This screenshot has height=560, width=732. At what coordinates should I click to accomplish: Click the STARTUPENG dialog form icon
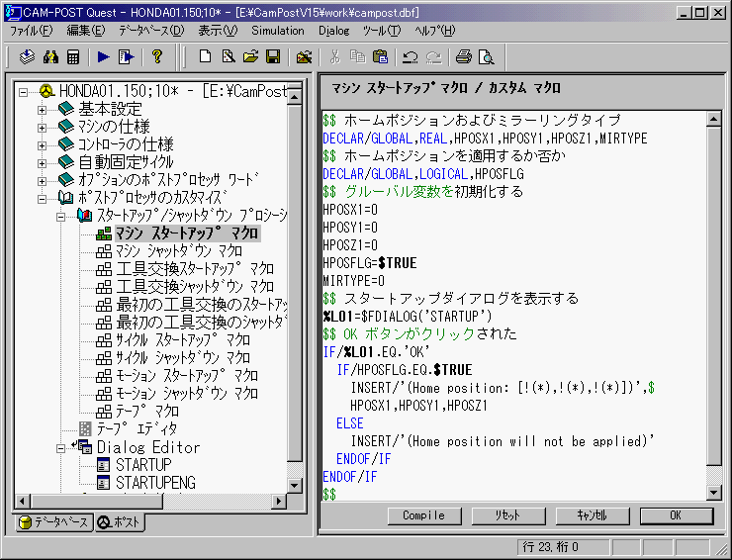pos(103,483)
